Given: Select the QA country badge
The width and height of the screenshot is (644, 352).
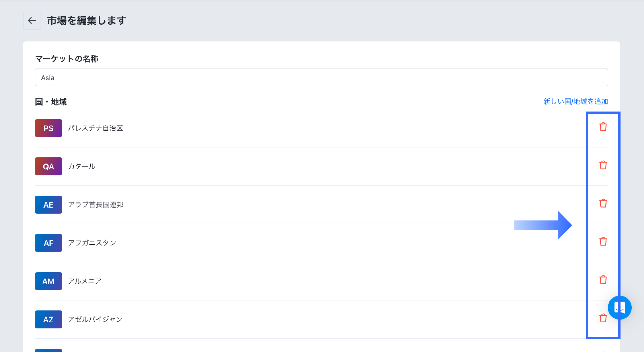Looking at the screenshot, I should tap(48, 167).
